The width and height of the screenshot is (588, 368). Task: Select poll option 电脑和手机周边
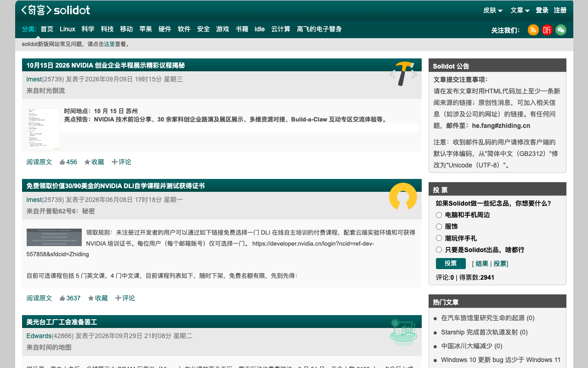pos(439,215)
